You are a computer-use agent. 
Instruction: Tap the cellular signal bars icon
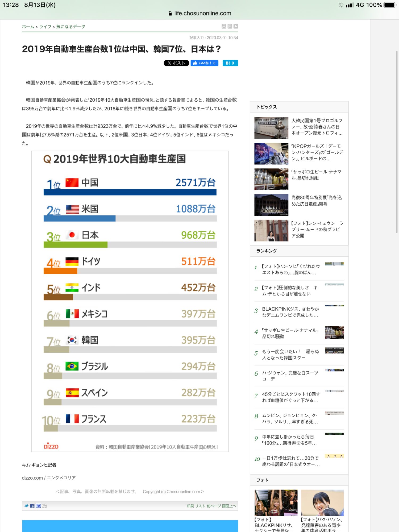(x=349, y=5)
